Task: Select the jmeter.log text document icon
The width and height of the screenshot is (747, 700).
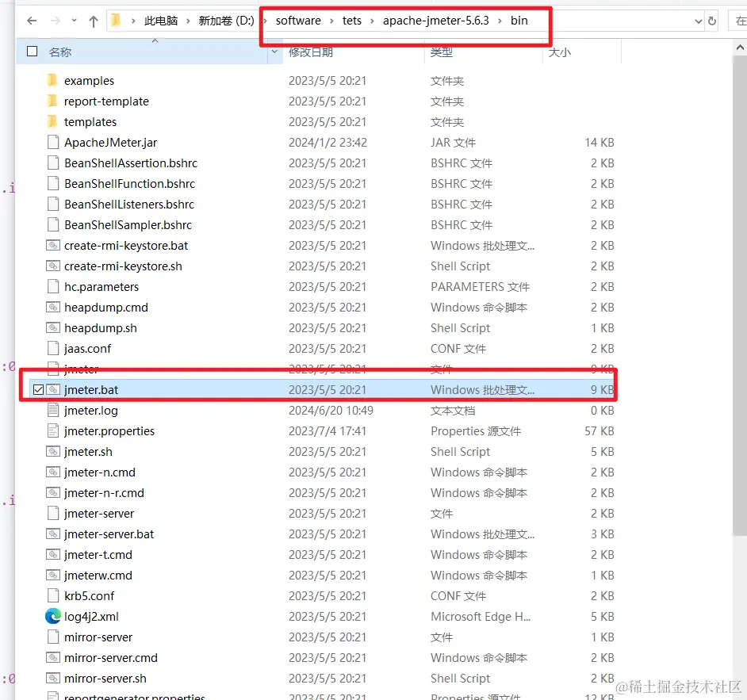Action: click(53, 410)
